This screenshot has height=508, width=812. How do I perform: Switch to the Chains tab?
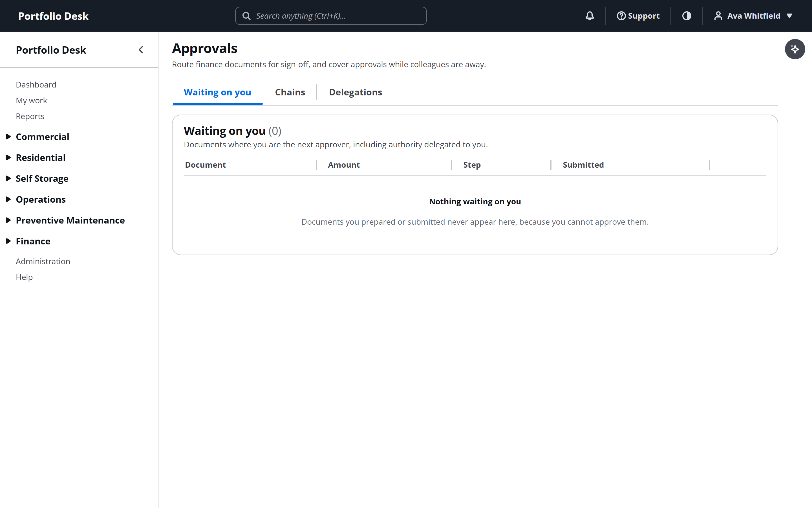290,92
